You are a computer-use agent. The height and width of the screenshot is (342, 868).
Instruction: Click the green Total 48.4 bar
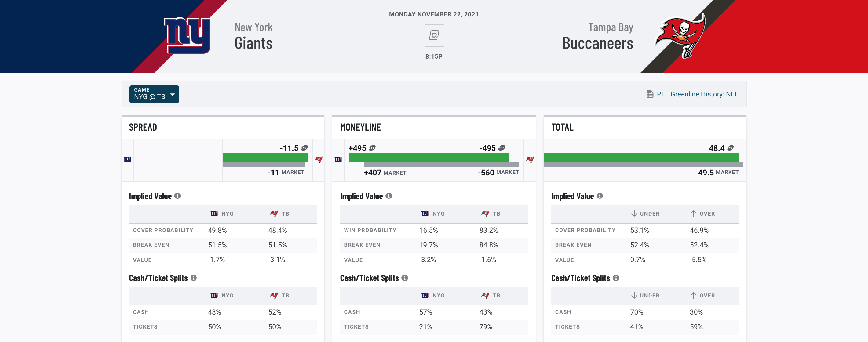tap(641, 157)
